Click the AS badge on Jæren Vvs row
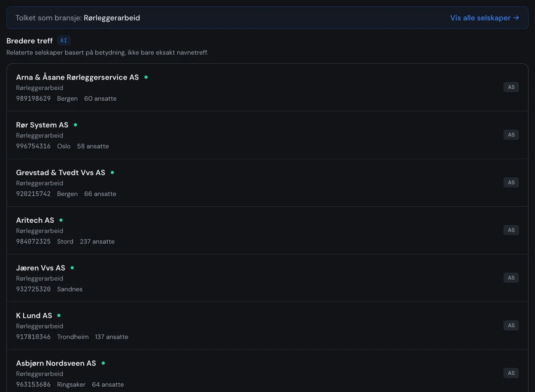Screen dimensions: 535x392 511,278
